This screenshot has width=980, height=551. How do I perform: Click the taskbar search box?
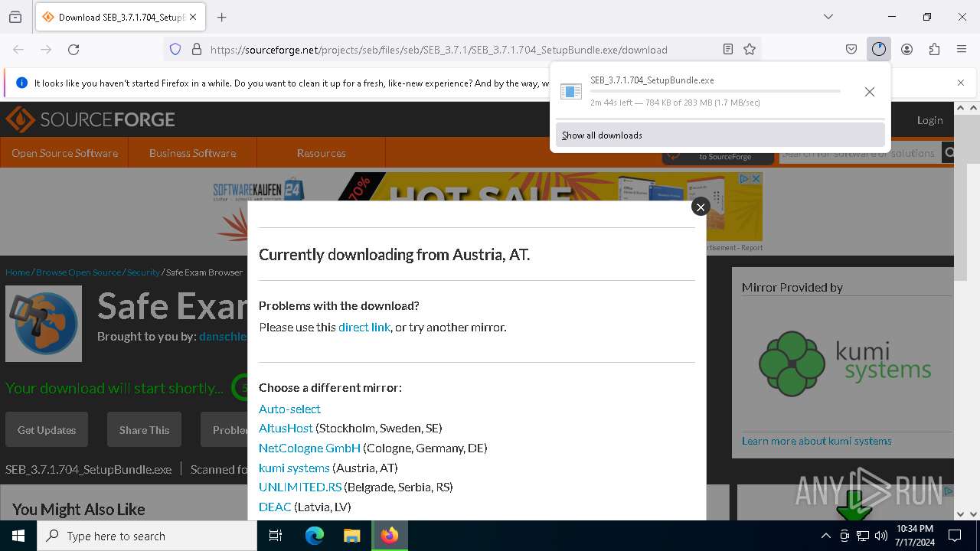tap(147, 536)
